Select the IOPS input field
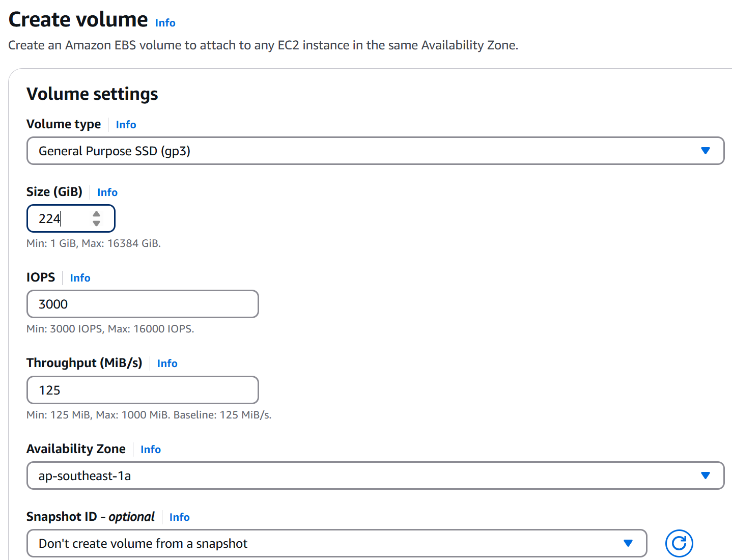 tap(143, 304)
